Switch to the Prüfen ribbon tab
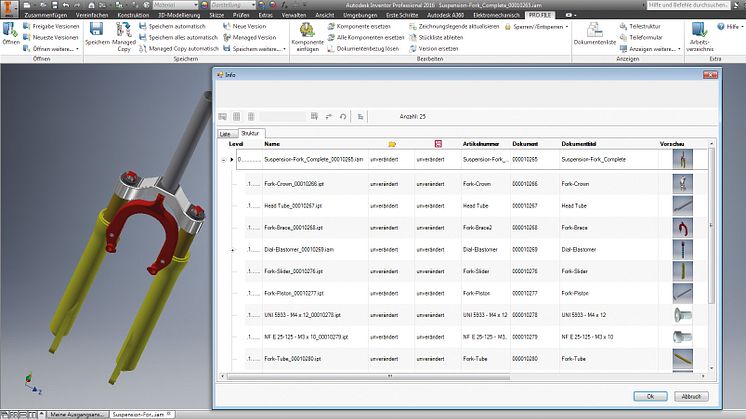 (x=241, y=15)
